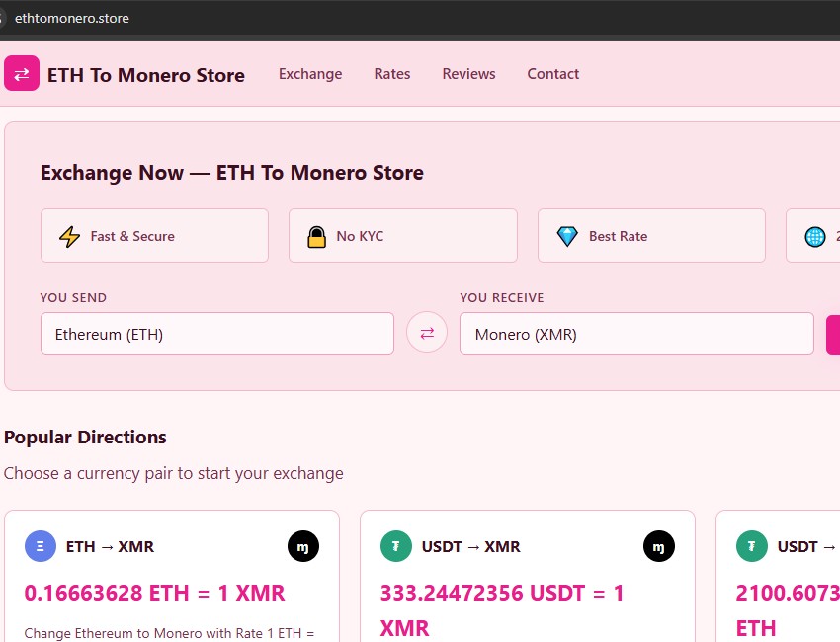Open the Monero (XMR) receive currency selector
The width and height of the screenshot is (840, 642).
tap(635, 333)
